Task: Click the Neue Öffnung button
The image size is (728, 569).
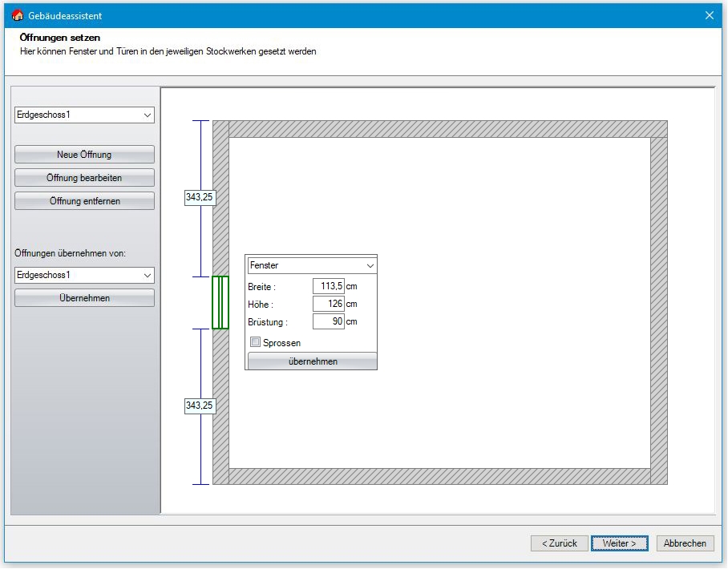Action: 84,155
